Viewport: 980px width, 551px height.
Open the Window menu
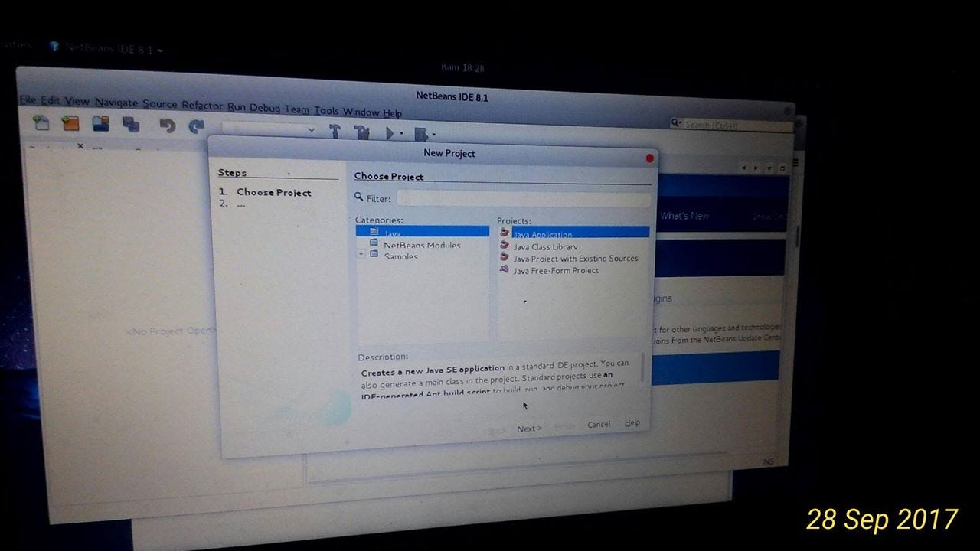(361, 112)
